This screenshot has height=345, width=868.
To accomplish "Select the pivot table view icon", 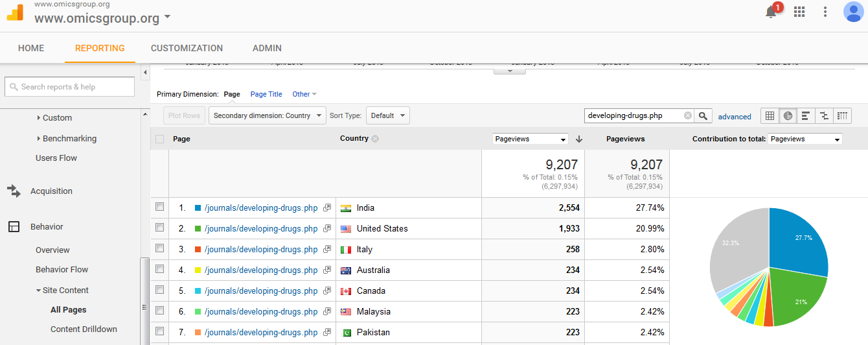I will pos(842,116).
